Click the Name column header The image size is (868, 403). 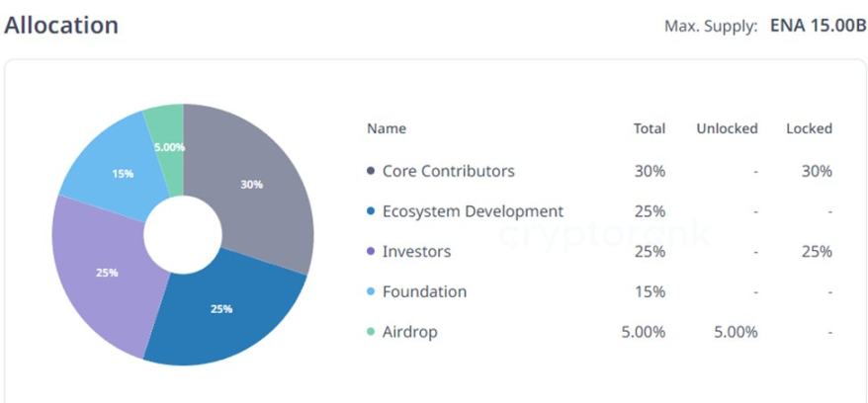click(386, 128)
